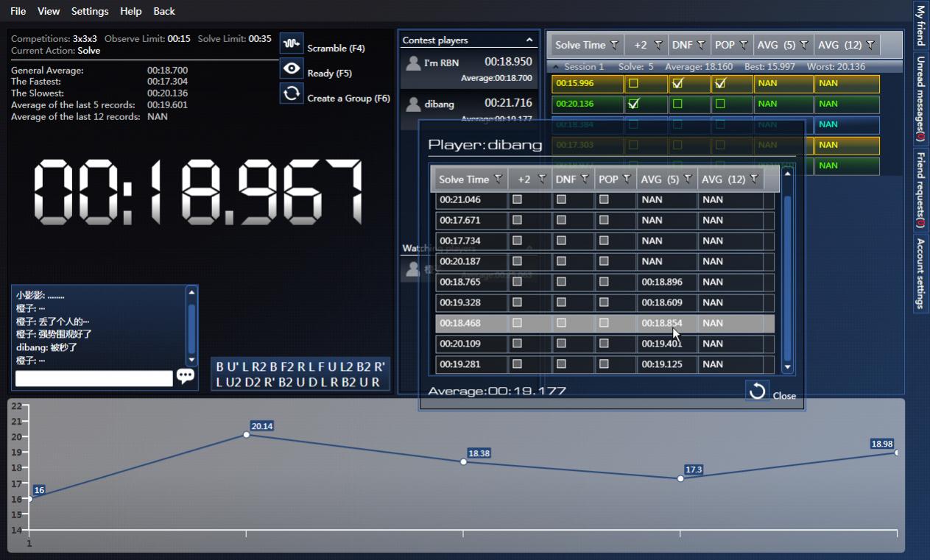Click DNF filter icon in dibang dialog
Viewport: 930px width, 560px height.
click(585, 179)
